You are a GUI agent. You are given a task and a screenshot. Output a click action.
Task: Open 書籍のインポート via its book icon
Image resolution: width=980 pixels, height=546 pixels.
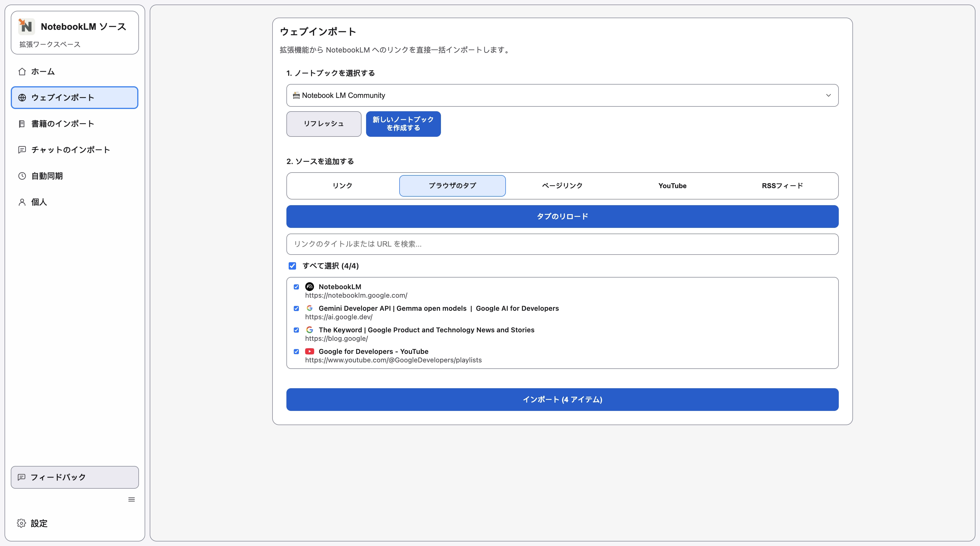tap(22, 123)
